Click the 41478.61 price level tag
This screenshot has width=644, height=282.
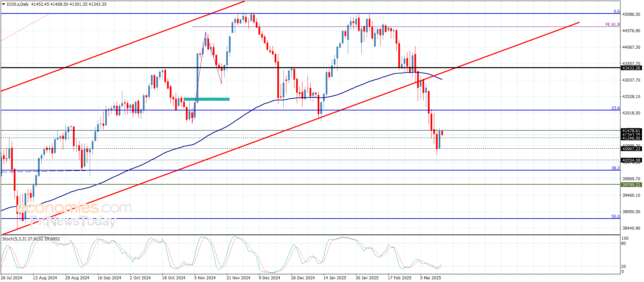pos(631,131)
